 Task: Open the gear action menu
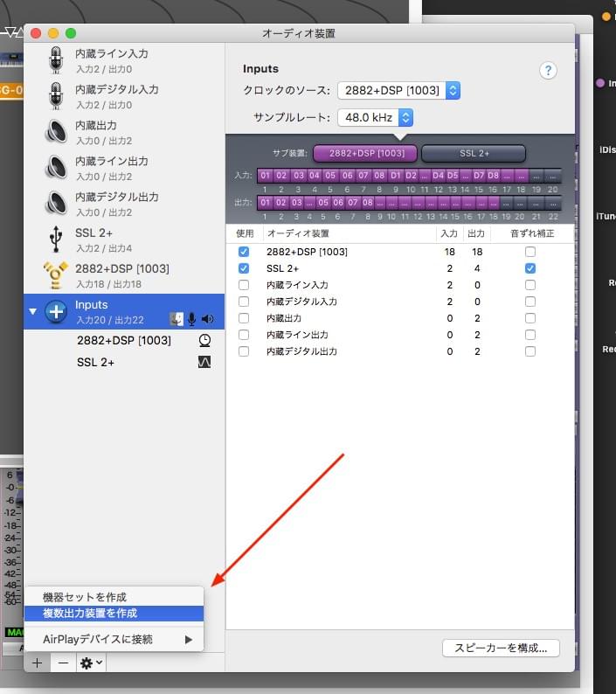[x=91, y=663]
